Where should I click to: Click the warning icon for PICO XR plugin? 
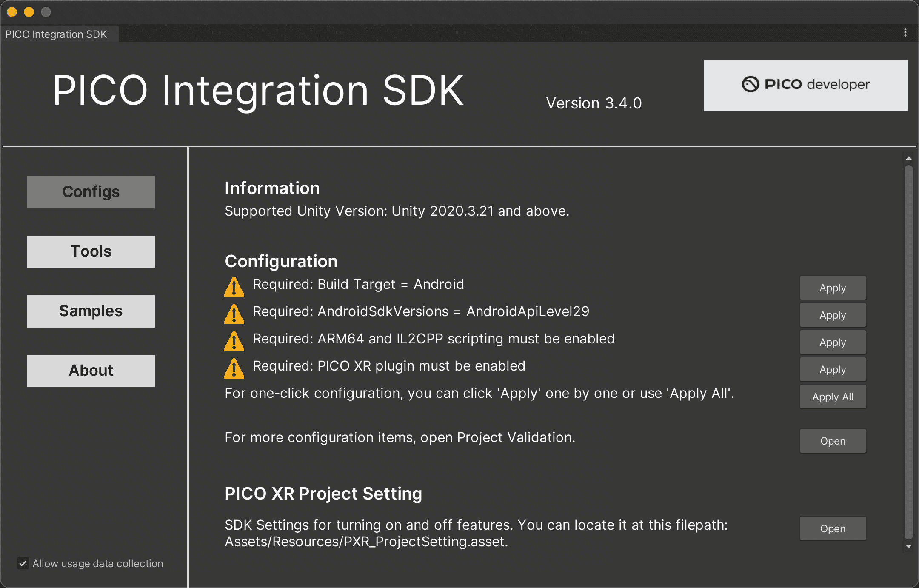[x=234, y=368]
